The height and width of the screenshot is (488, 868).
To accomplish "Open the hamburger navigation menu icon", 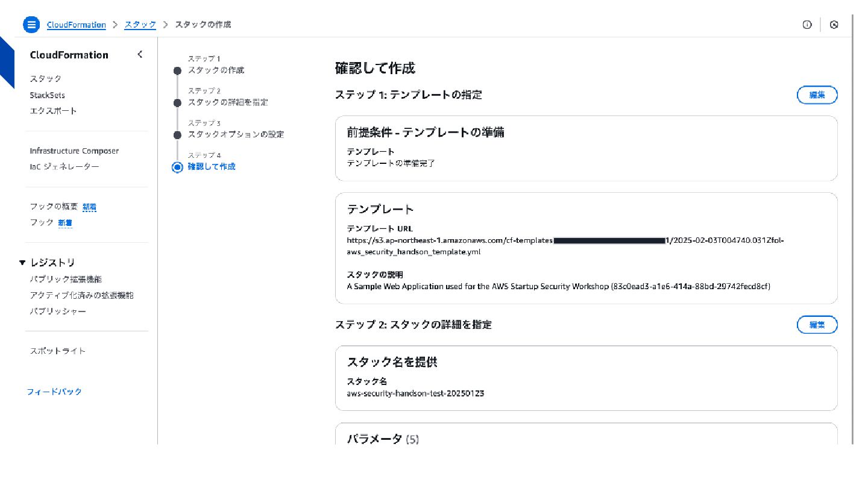I will click(31, 25).
